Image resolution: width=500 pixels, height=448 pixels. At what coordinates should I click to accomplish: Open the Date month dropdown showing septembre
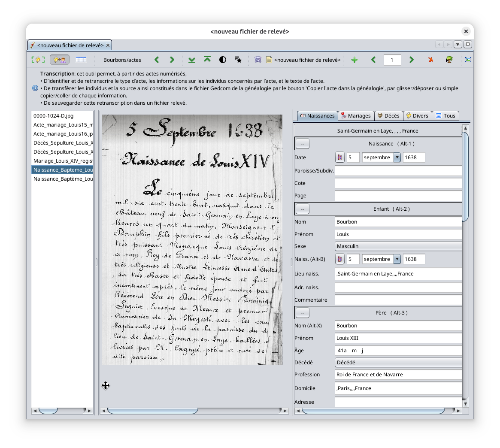click(x=397, y=157)
